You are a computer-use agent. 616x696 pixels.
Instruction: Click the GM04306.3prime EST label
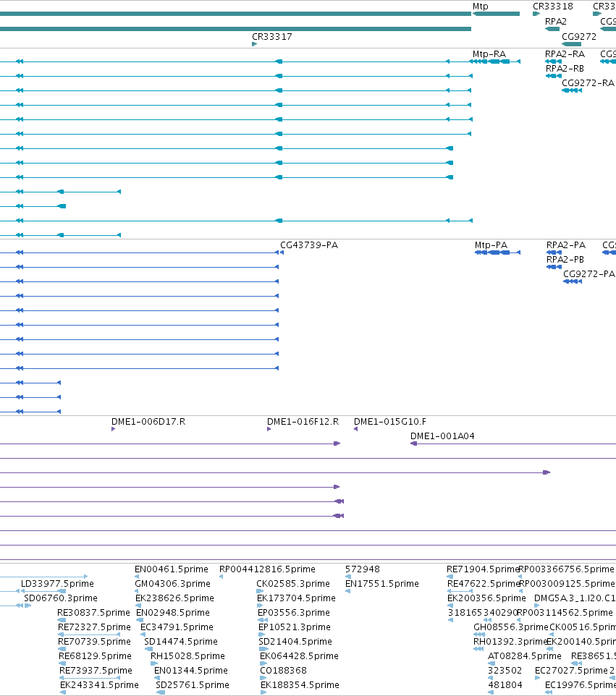172,583
